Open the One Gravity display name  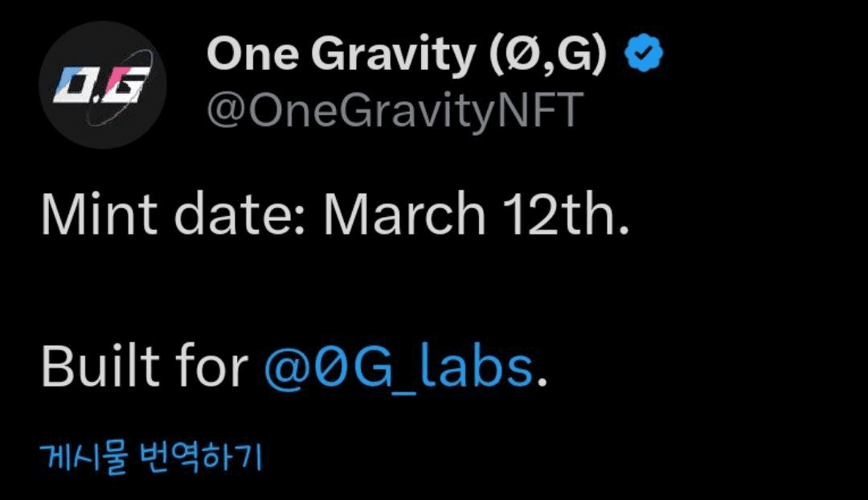[x=407, y=54]
